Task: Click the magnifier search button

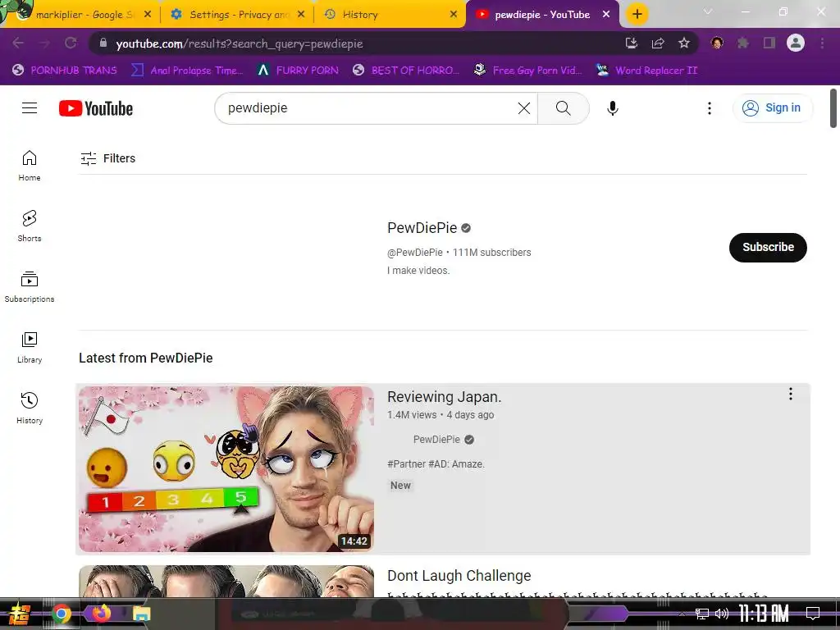Action: [563, 108]
